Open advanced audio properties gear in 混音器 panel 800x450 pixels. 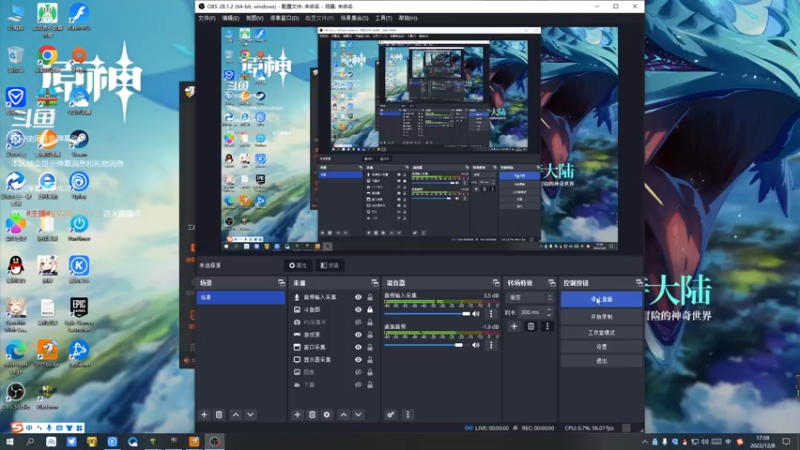(391, 414)
